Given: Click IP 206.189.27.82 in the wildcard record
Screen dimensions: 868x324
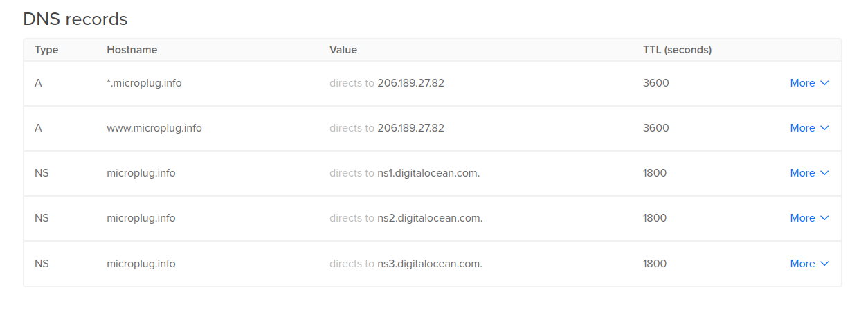Looking at the screenshot, I should click(410, 83).
